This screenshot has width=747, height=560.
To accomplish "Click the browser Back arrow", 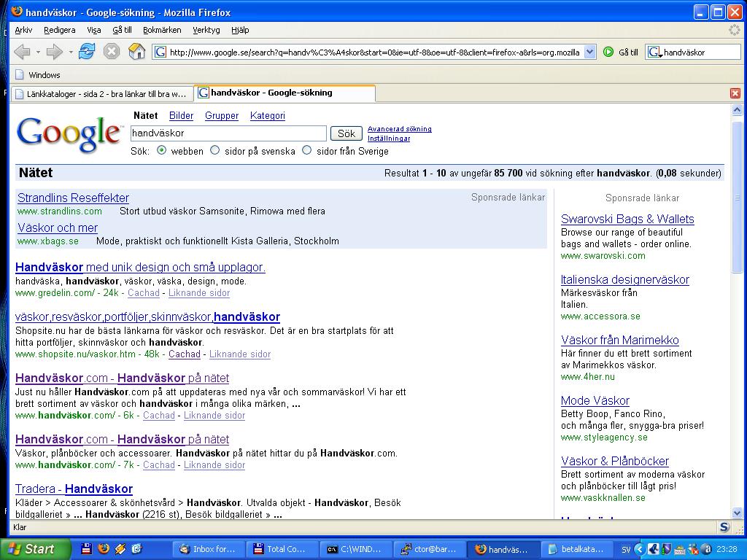I will tap(22, 52).
